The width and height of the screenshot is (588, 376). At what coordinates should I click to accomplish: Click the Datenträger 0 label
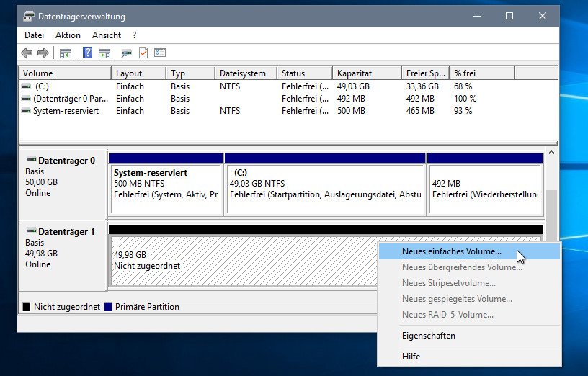tap(66, 161)
